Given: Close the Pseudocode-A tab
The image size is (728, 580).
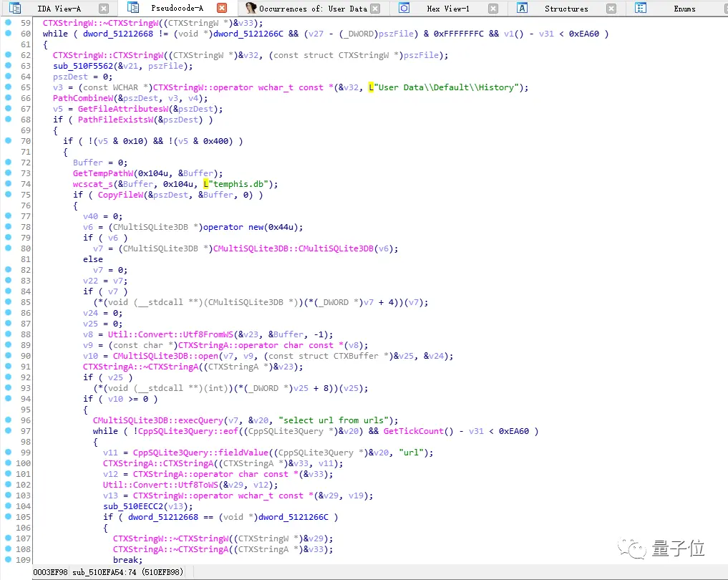Looking at the screenshot, I should click(223, 9).
